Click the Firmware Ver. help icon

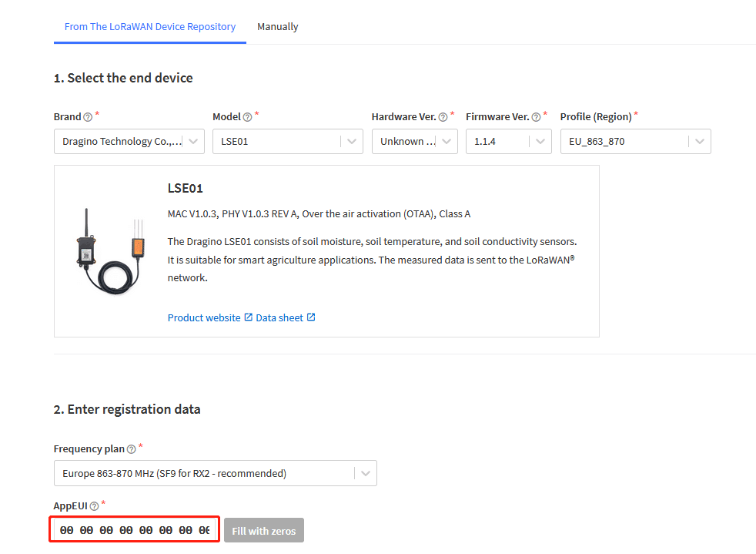point(536,117)
